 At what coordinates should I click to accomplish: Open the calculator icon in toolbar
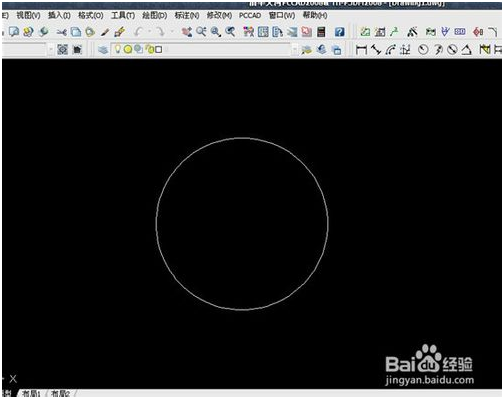tap(321, 32)
